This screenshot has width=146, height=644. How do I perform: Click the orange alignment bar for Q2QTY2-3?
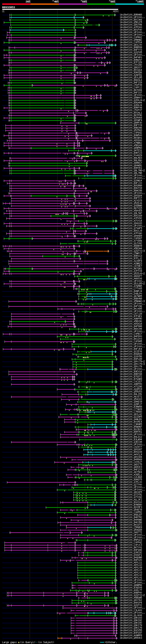click(x=97, y=251)
